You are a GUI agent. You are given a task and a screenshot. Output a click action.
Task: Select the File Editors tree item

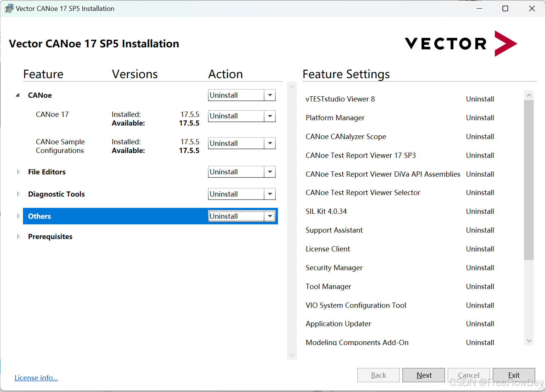point(47,172)
